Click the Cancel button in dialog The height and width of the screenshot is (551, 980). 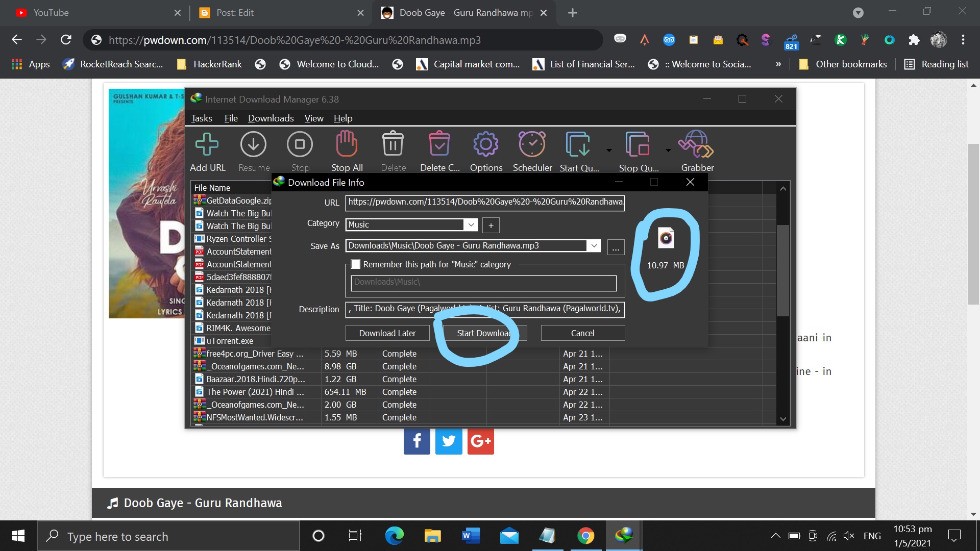point(582,333)
